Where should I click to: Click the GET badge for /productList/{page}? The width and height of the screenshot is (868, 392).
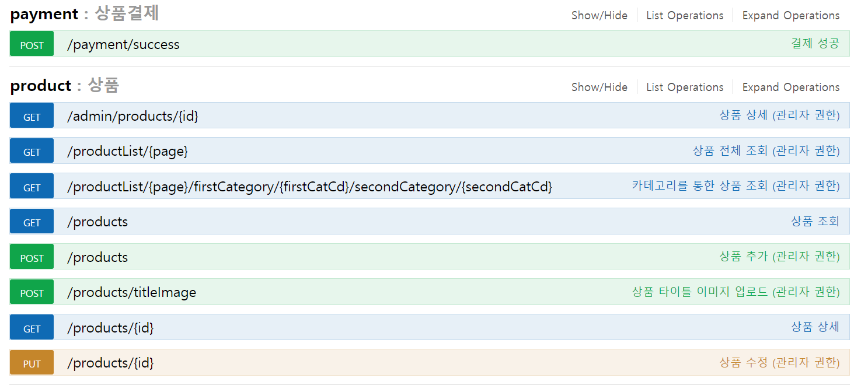[x=32, y=151]
